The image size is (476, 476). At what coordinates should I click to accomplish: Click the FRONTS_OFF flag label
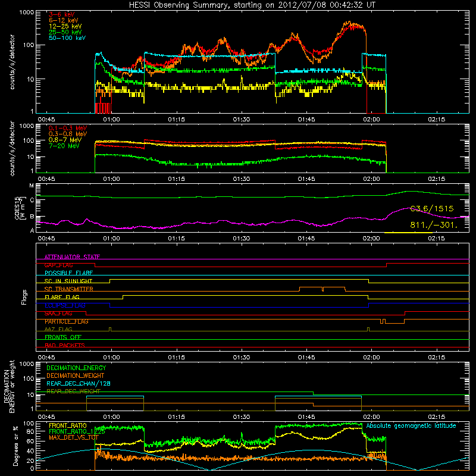(x=63, y=337)
